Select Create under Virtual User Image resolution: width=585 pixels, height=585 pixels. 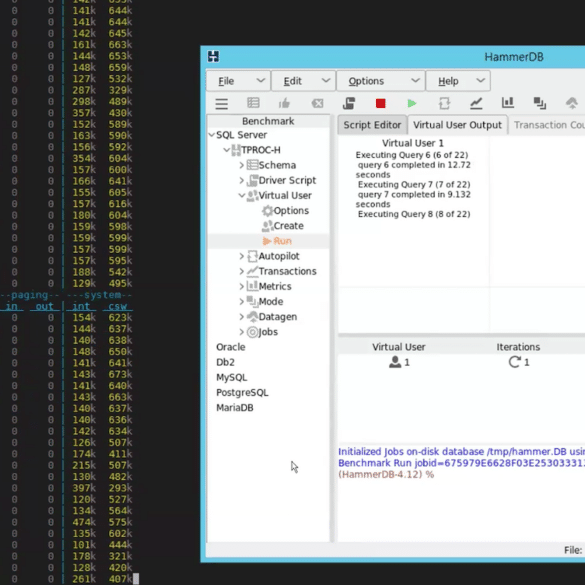pos(288,226)
